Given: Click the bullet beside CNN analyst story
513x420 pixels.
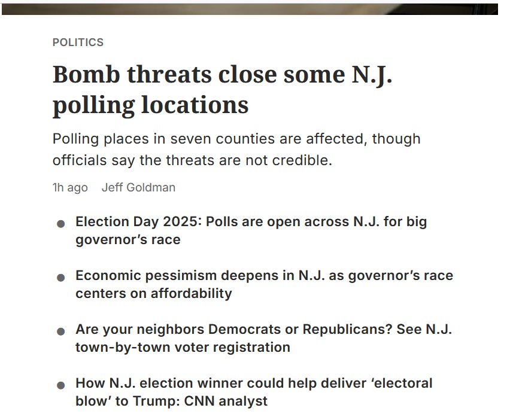Looking at the screenshot, I should coord(61,385).
